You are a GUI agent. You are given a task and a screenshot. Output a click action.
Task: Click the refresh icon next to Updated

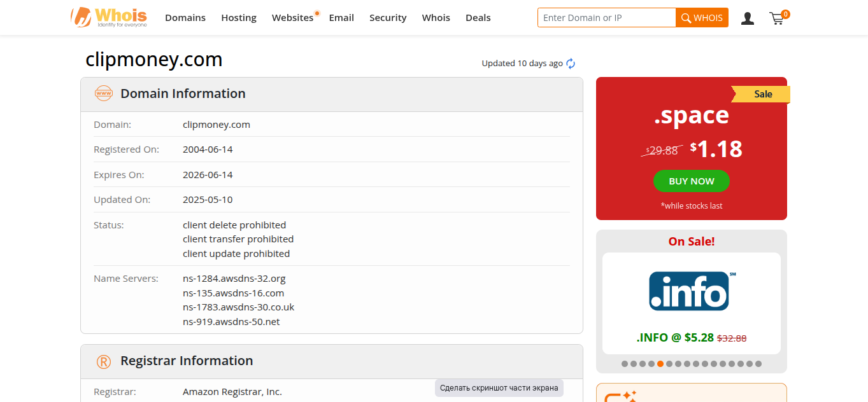[571, 64]
